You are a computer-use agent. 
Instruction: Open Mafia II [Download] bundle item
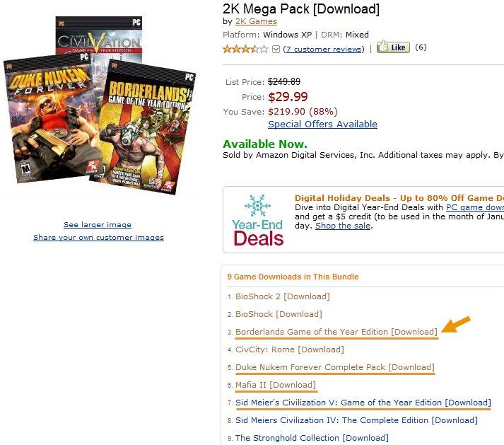click(276, 385)
